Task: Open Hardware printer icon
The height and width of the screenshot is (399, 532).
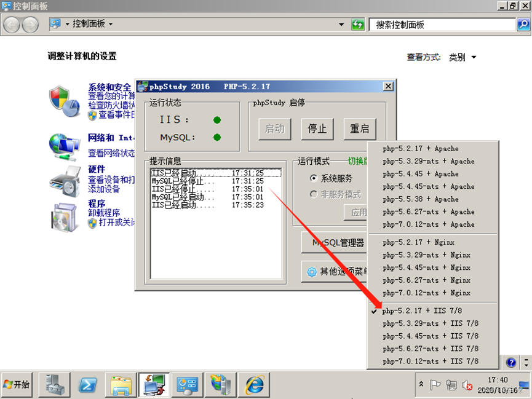Action: click(65, 181)
